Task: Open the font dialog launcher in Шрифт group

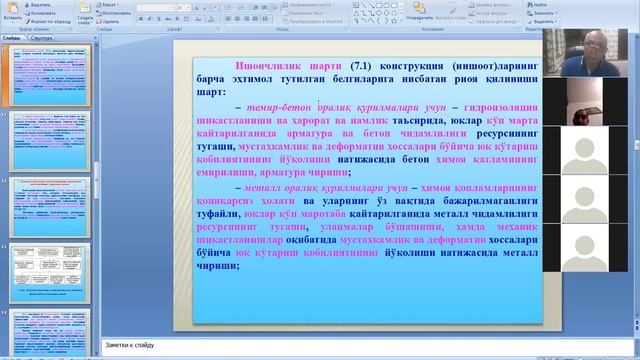Action: coord(219,29)
